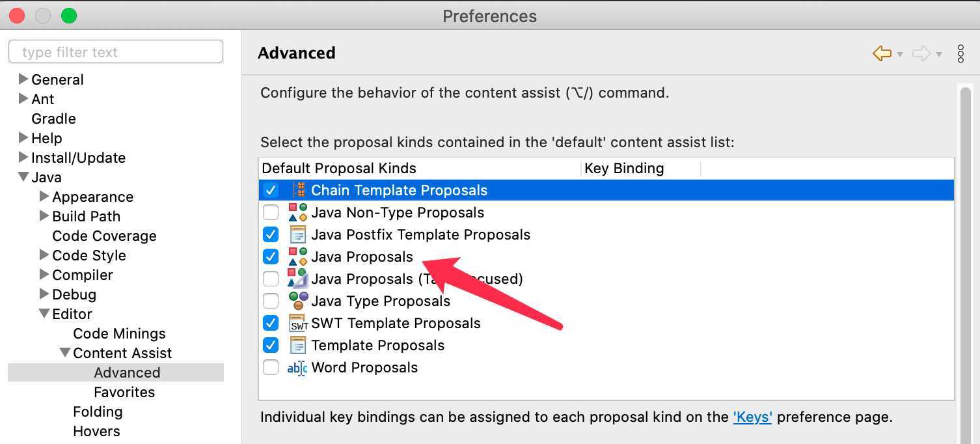
Task: Click the back navigation arrow icon
Action: coord(882,53)
